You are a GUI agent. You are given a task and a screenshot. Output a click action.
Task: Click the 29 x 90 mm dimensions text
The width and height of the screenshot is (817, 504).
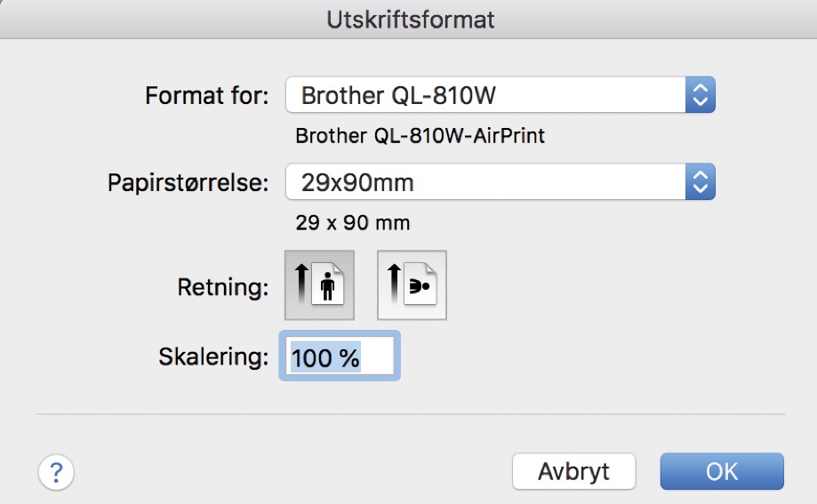353,223
